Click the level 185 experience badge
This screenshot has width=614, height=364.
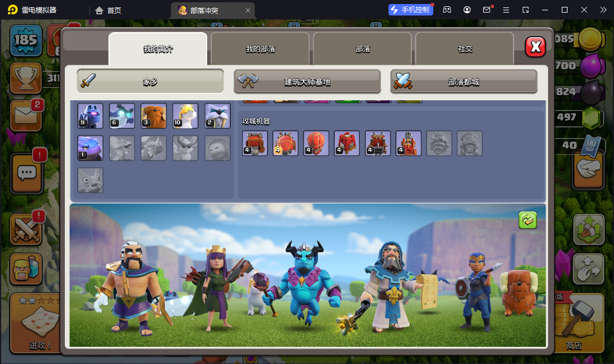coord(26,40)
